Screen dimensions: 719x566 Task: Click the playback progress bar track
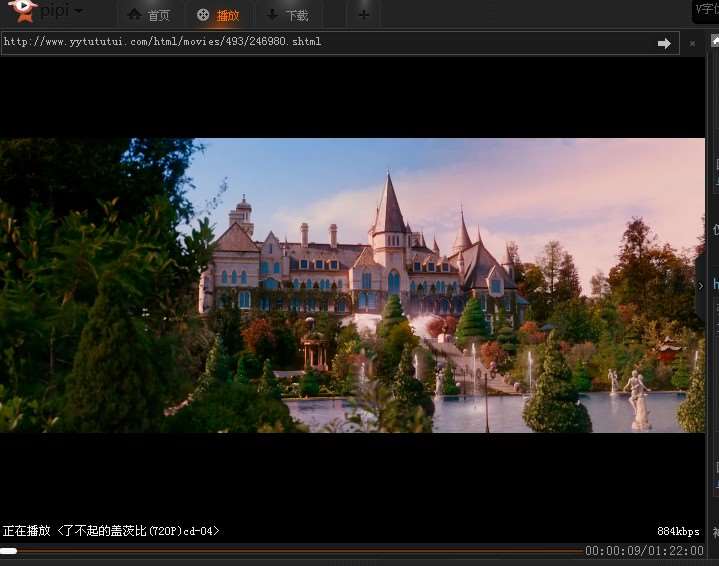pos(292,551)
